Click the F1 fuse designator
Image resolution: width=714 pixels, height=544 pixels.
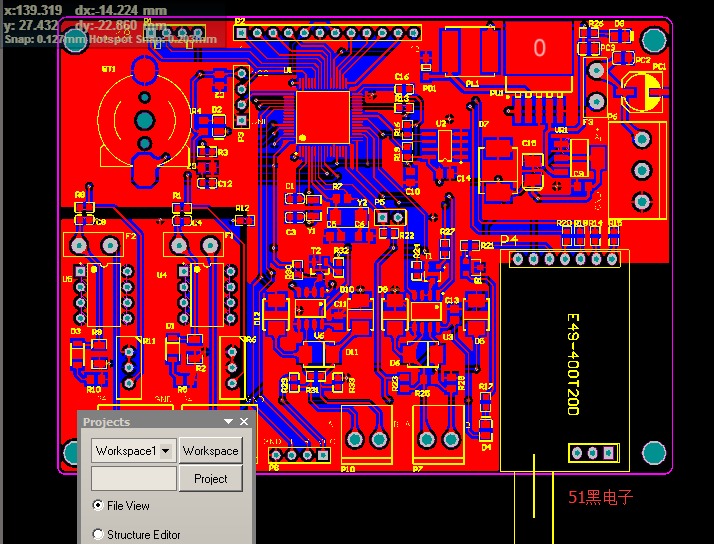point(229,235)
